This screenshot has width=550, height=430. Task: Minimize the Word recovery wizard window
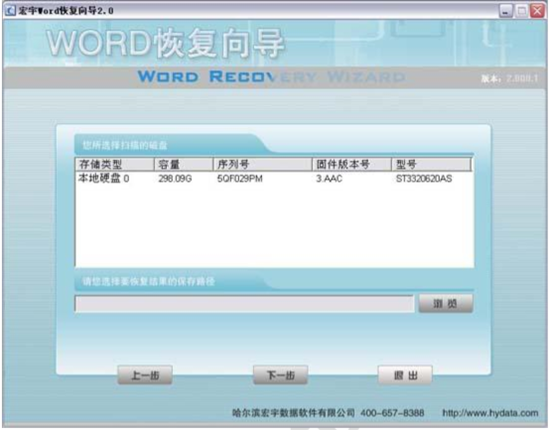point(505,11)
